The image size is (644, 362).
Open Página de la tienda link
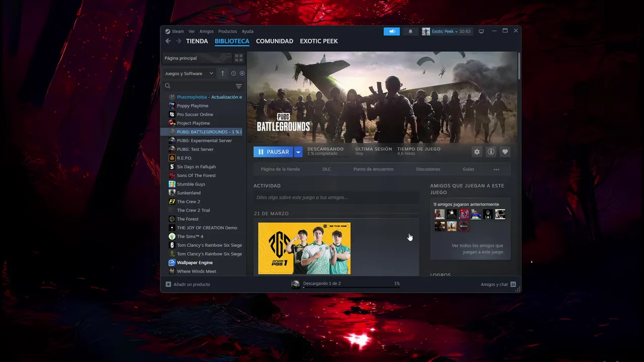[280, 169]
